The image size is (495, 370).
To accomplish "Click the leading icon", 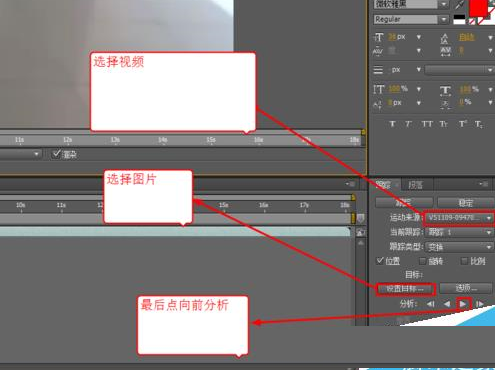I will [x=444, y=38].
